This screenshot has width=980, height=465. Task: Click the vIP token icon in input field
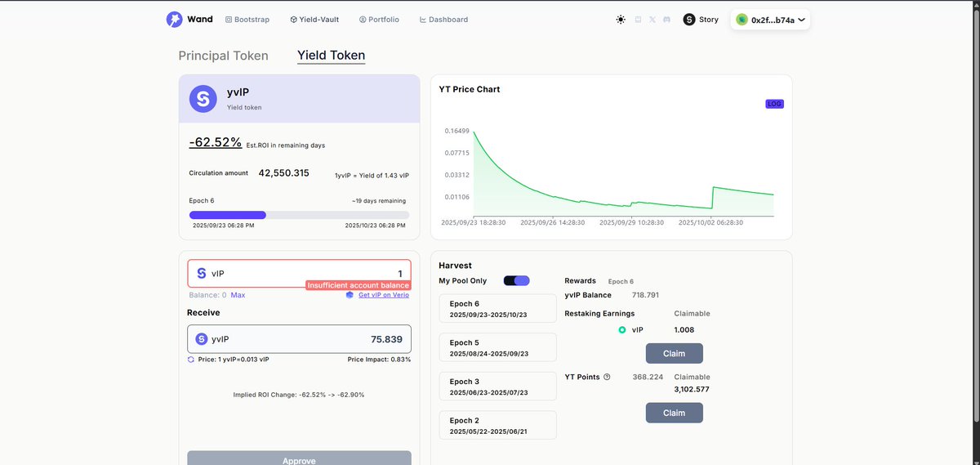[x=201, y=273]
